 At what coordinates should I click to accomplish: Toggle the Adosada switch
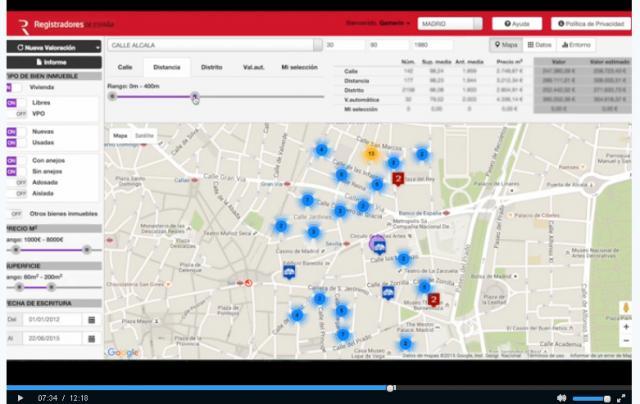16,182
